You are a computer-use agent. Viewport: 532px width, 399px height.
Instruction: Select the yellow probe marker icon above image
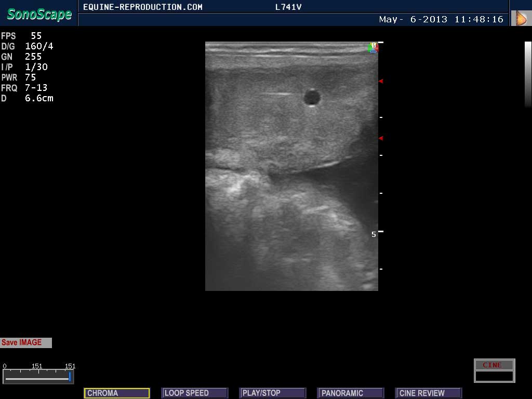point(373,44)
